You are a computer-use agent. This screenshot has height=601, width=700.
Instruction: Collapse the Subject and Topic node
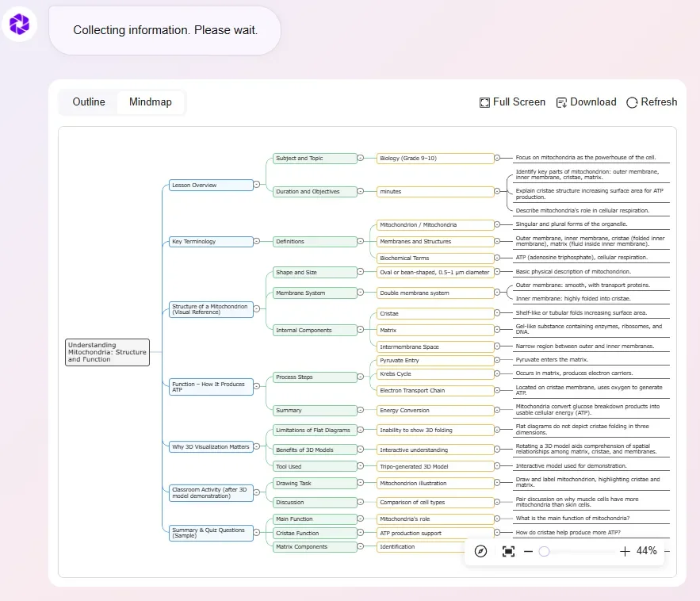pos(360,158)
